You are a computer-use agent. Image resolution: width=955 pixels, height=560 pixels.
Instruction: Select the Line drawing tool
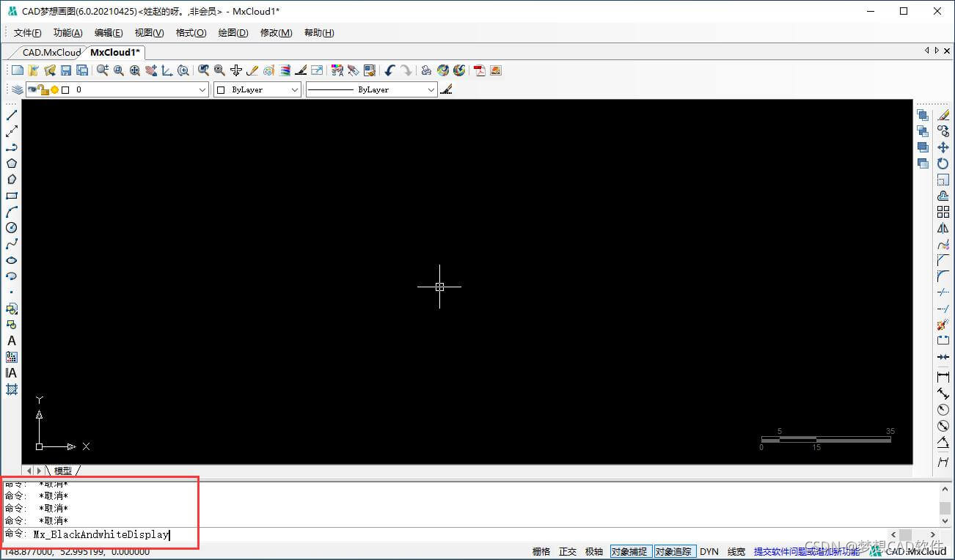click(12, 115)
